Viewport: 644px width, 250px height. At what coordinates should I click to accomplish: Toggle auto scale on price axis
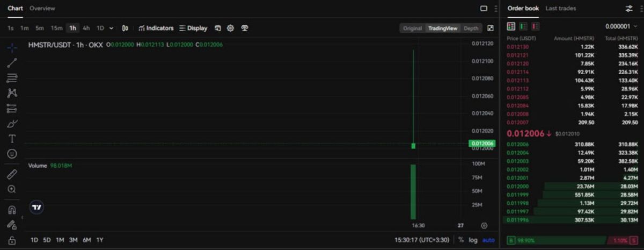pos(488,240)
